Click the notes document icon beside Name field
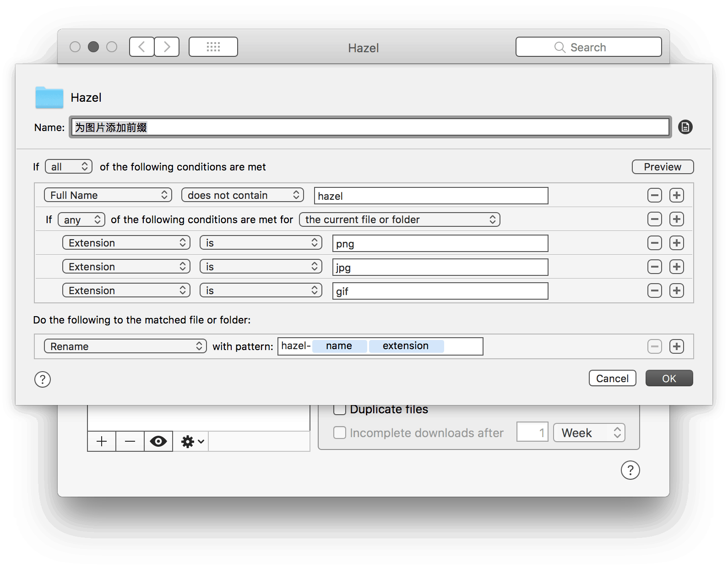Image resolution: width=728 pixels, height=570 pixels. click(685, 127)
